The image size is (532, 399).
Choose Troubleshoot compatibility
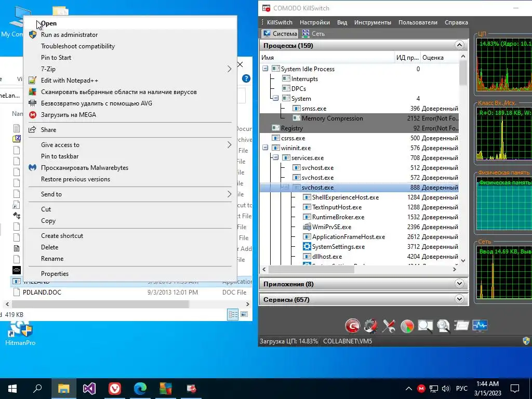130,46
